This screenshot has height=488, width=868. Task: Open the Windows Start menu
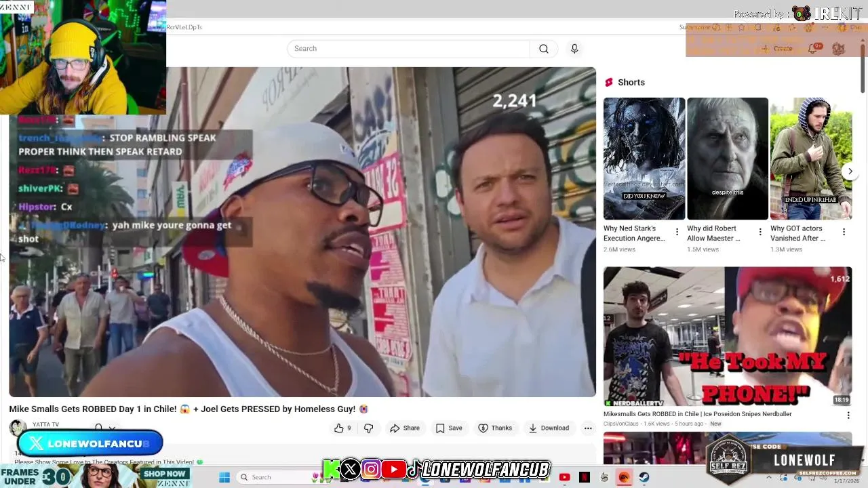[x=224, y=477]
